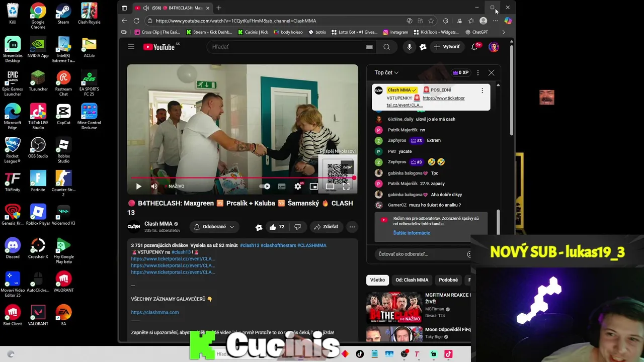Toggle theater mode for the video
The height and width of the screenshot is (362, 644).
[330, 187]
